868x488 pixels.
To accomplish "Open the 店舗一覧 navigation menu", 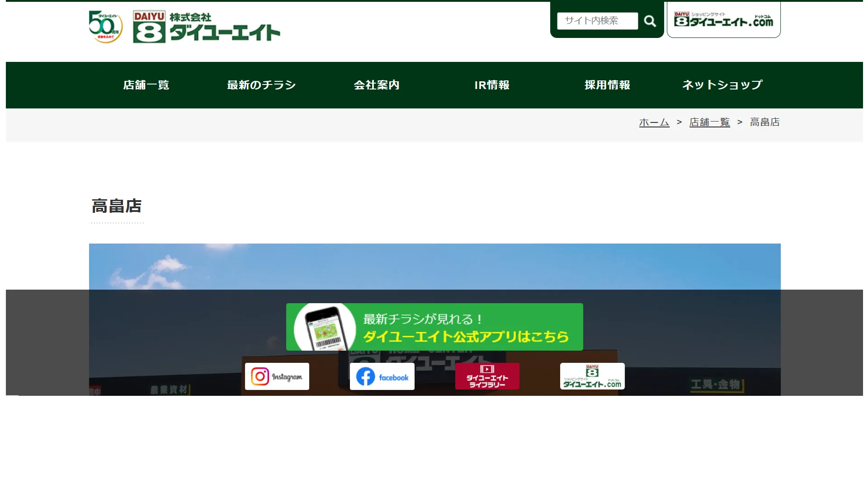I will (146, 85).
